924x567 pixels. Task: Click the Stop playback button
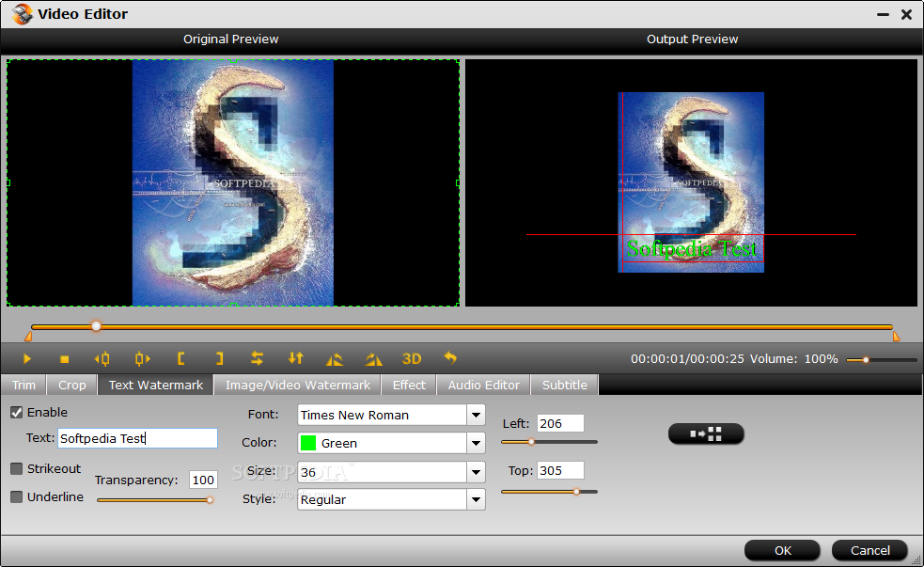click(65, 359)
